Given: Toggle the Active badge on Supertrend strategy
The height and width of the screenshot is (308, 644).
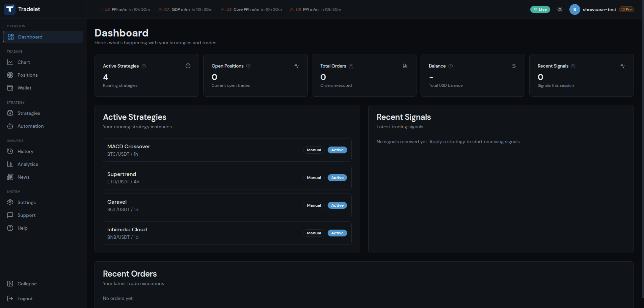Looking at the screenshot, I should [x=337, y=177].
